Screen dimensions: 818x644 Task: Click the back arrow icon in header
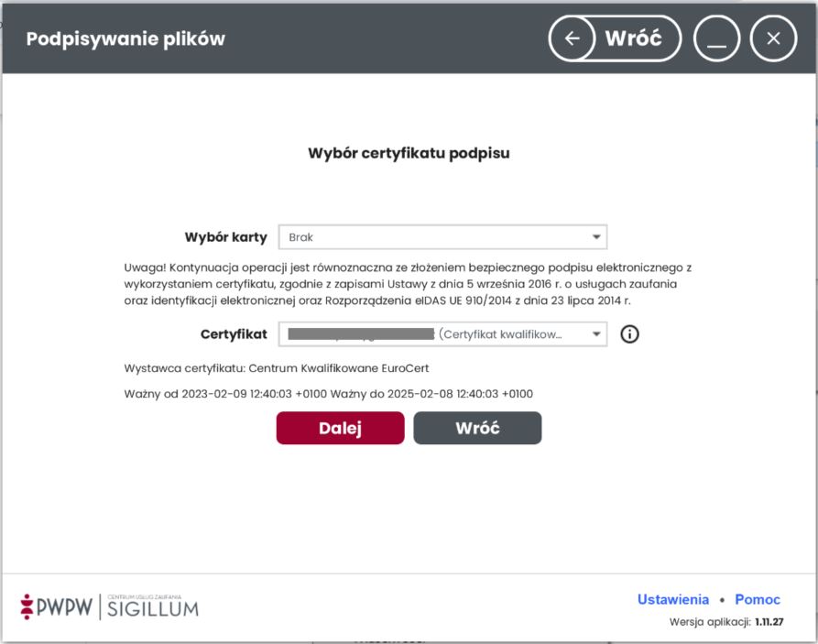point(573,38)
